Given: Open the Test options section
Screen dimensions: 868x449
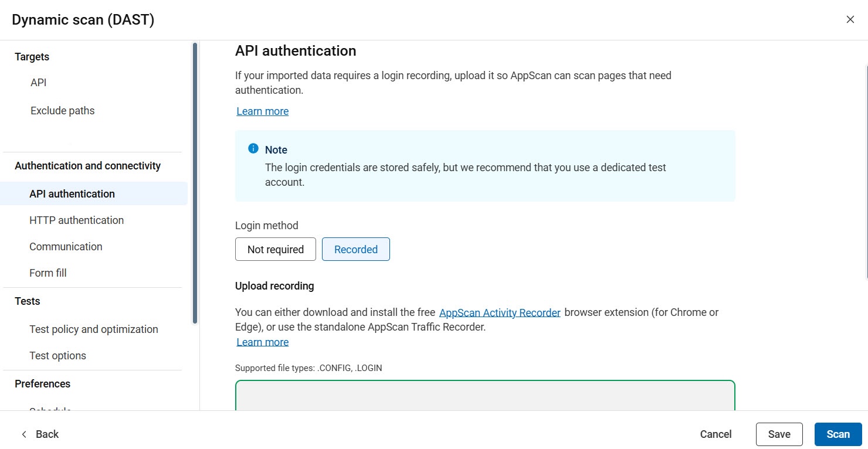Looking at the screenshot, I should point(57,355).
